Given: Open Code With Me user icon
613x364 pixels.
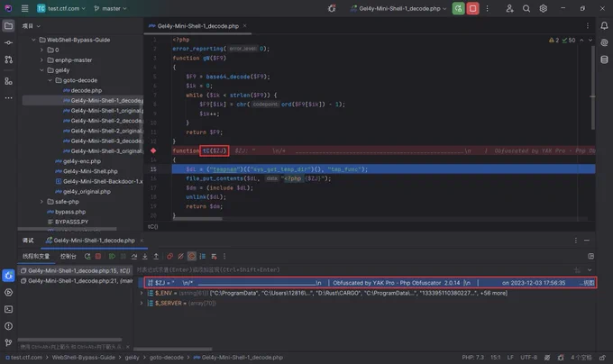Looking at the screenshot, I should [x=509, y=8].
